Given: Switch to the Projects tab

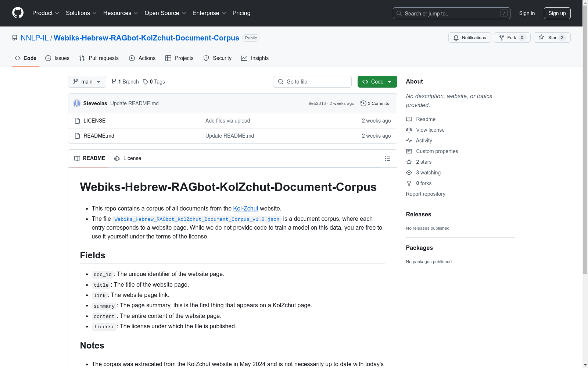Looking at the screenshot, I should pyautogui.click(x=179, y=58).
